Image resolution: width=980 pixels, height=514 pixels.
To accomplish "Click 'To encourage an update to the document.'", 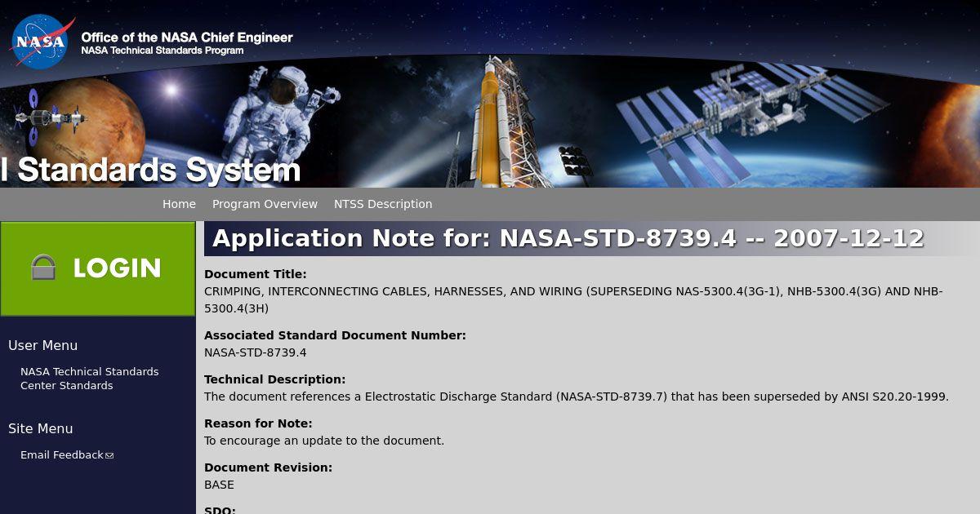I will pos(324,441).
